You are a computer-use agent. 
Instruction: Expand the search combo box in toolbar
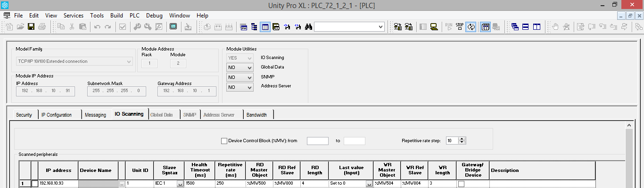click(380, 27)
